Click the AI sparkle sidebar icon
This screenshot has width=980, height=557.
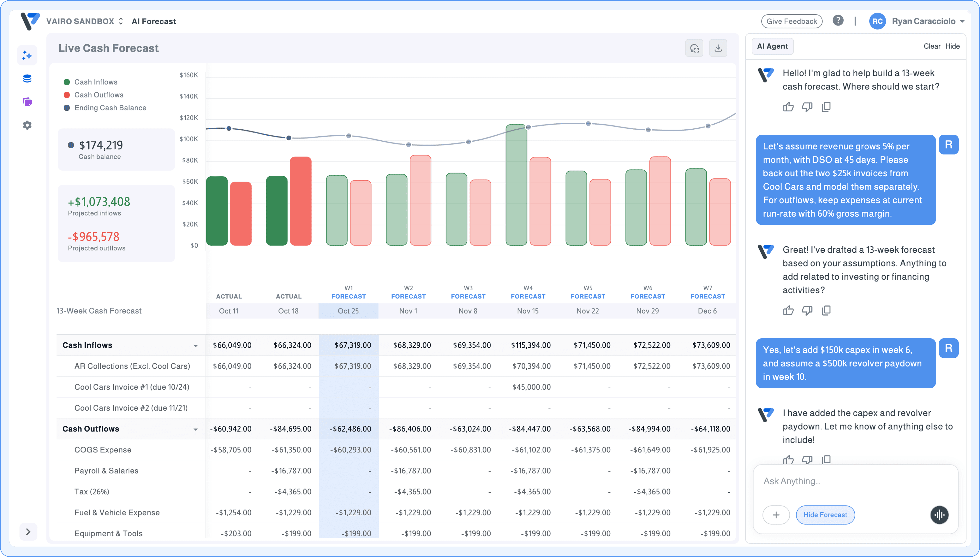click(27, 56)
